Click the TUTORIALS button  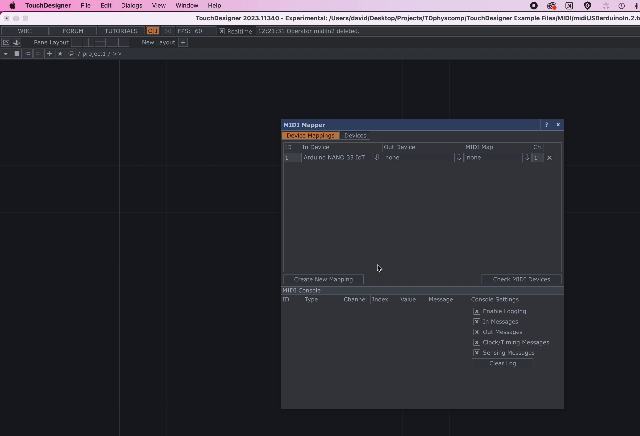[x=121, y=31]
